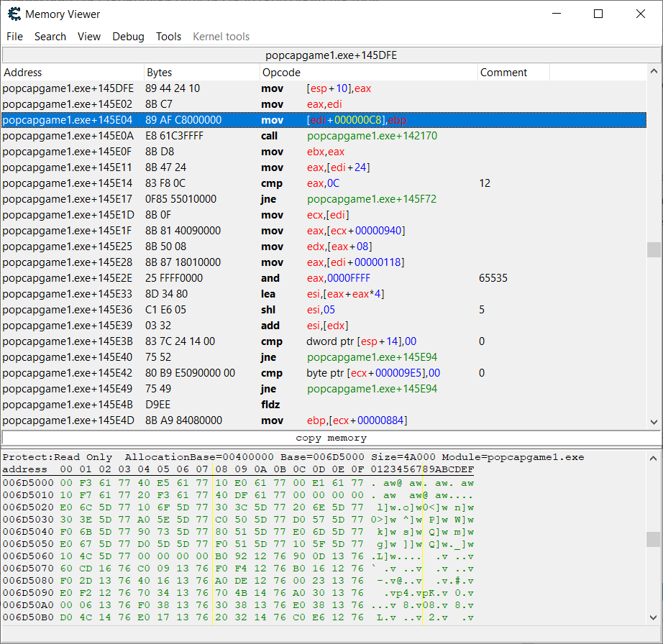Select the mov edx,[eax+08] row
Image resolution: width=663 pixels, height=644 pixels.
(324, 247)
